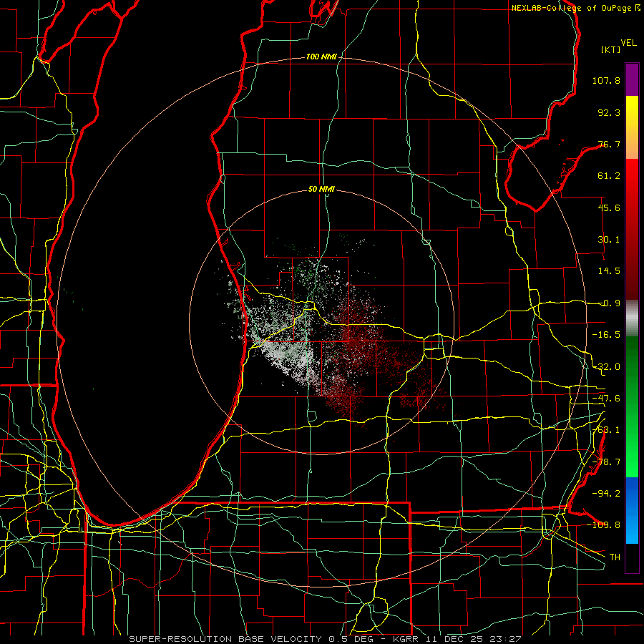Click the 107.8 legend value
644x644 pixels.
click(606, 80)
